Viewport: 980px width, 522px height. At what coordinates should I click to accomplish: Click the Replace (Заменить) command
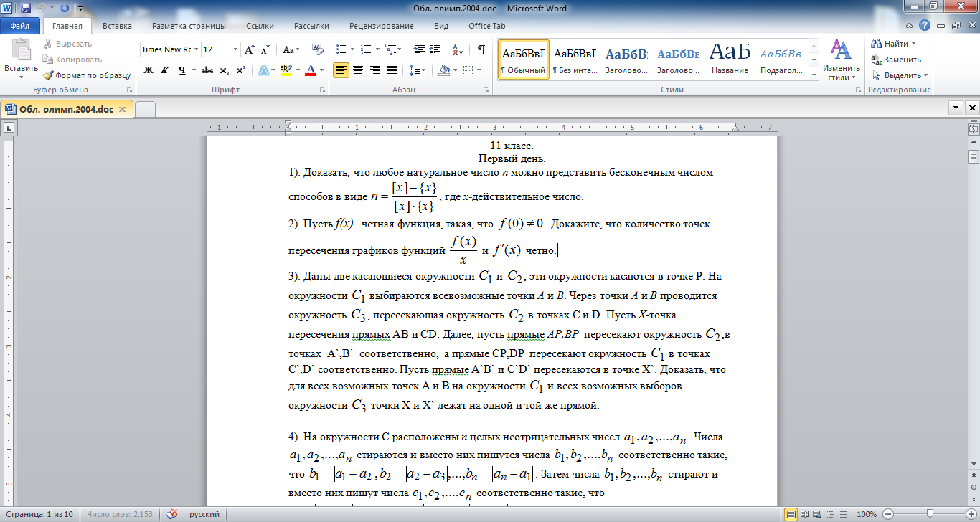(896, 60)
